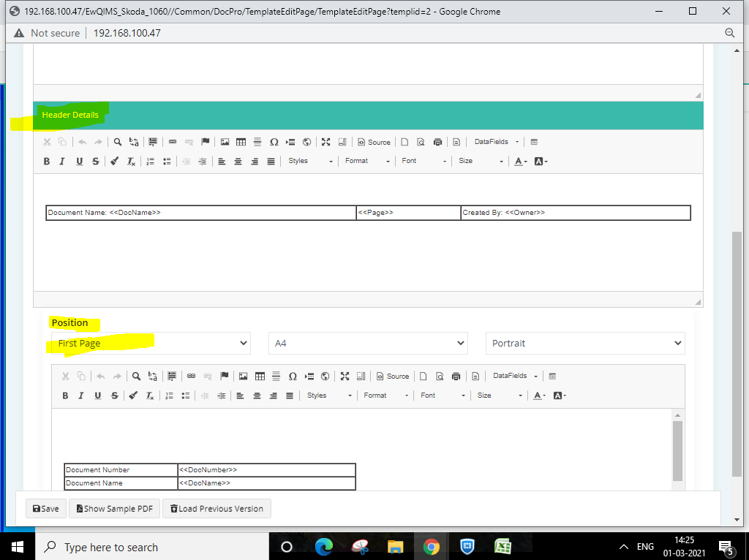Click Created By: <<Owner>> table cell

click(x=576, y=213)
